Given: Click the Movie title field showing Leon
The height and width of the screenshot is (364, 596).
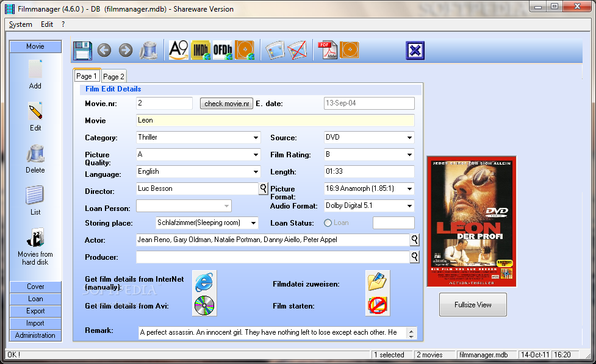Looking at the screenshot, I should coord(275,121).
